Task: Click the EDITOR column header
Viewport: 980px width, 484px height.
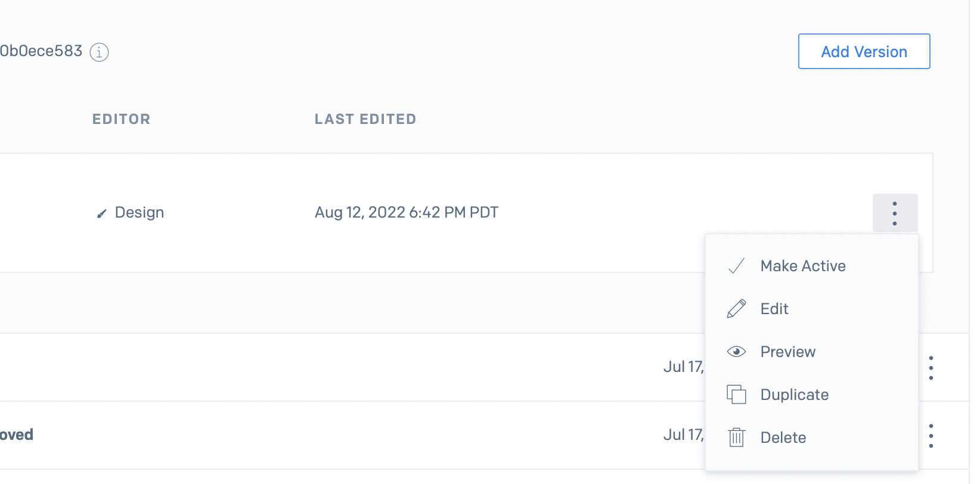Action: (121, 119)
